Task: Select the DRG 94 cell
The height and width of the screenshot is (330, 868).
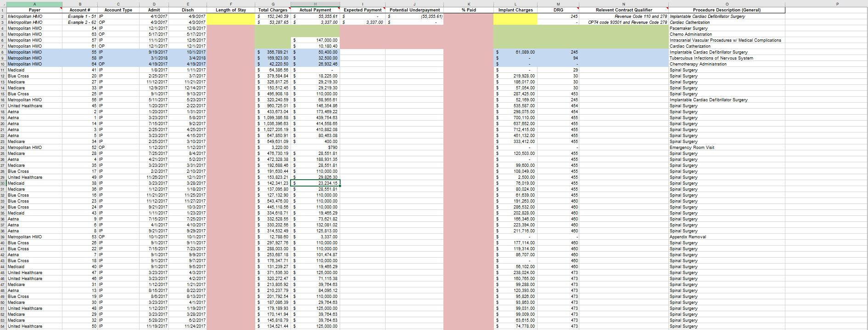Action: click(558, 58)
